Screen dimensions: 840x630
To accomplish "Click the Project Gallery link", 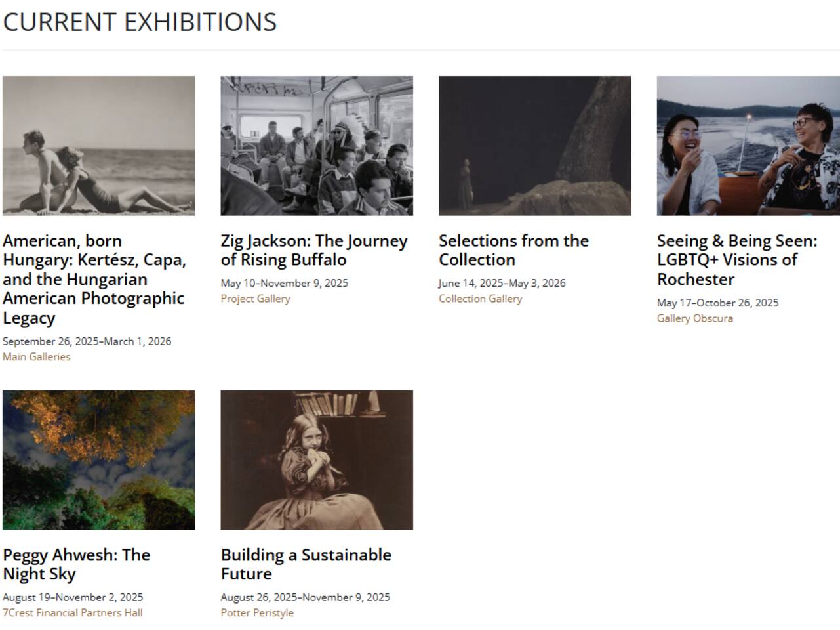I will pos(255,299).
